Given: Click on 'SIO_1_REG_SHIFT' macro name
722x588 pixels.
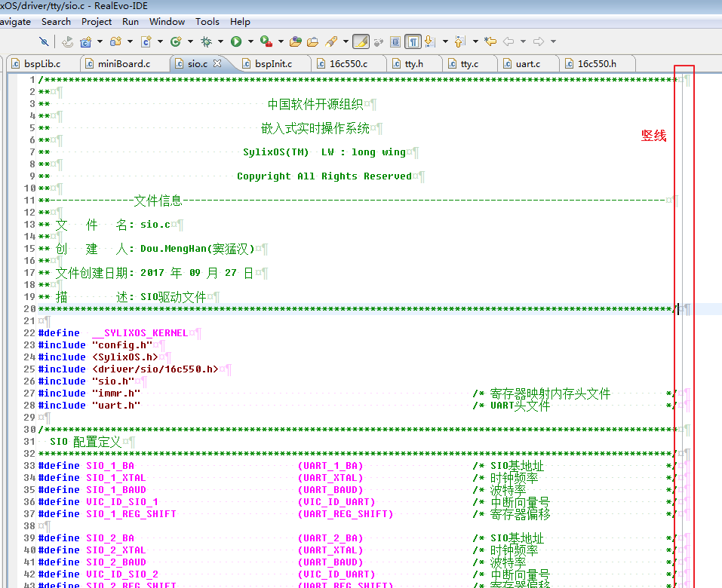Looking at the screenshot, I should (131, 514).
